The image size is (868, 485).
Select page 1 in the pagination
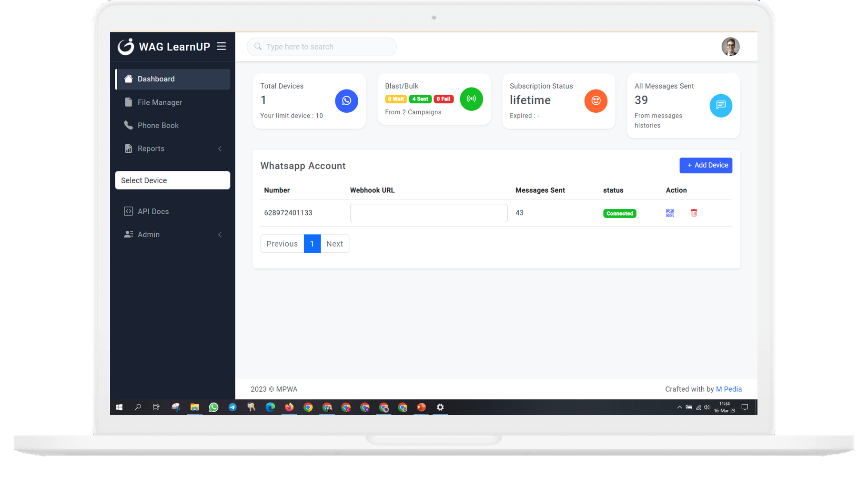tap(312, 243)
